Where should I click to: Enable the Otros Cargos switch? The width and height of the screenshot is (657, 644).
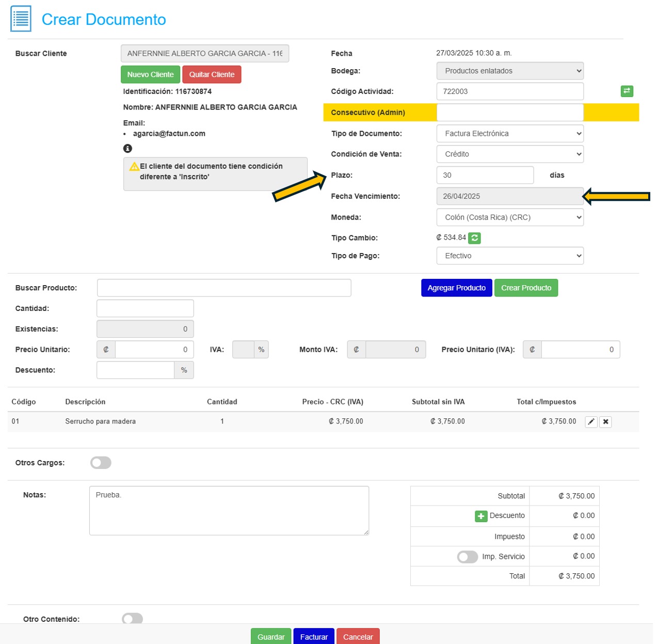coord(101,463)
